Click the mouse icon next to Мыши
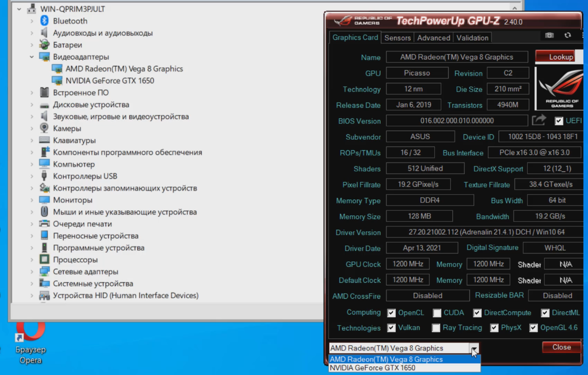This screenshot has height=375, width=588. (x=45, y=212)
